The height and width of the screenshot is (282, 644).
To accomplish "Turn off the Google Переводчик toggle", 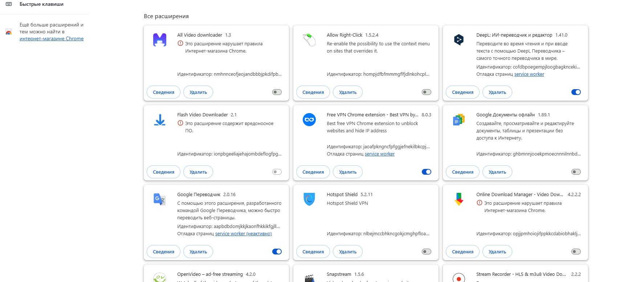I will 277,252.
